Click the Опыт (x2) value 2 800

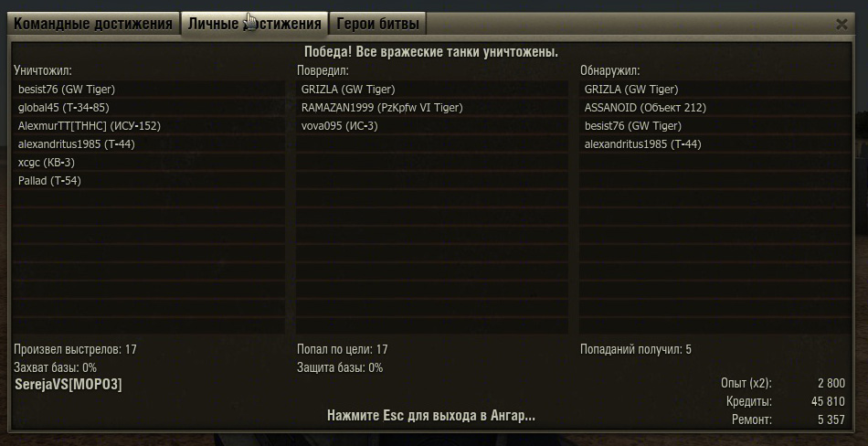pyautogui.click(x=831, y=383)
